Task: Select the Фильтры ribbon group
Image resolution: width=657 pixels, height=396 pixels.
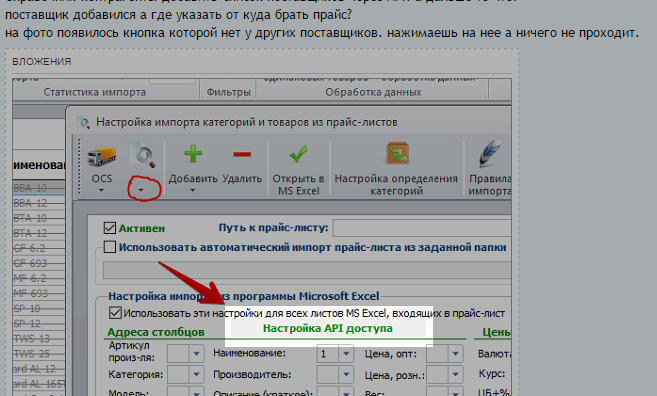Action: 228,92
